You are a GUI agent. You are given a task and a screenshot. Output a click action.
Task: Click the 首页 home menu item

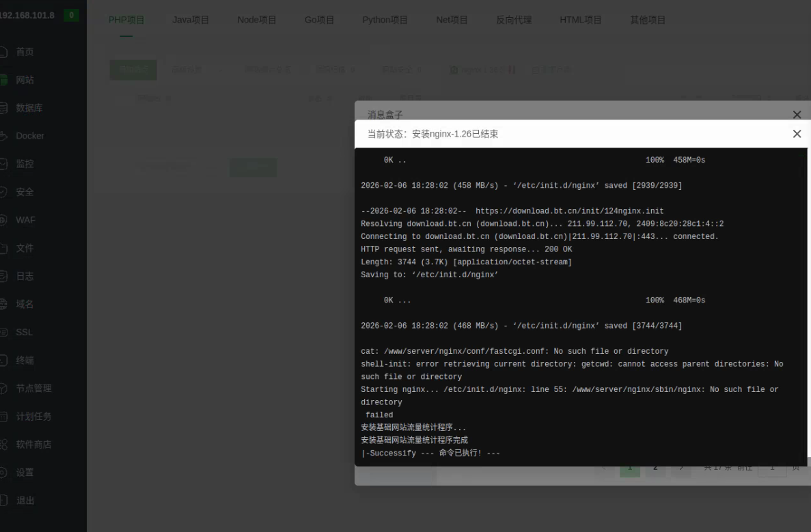click(25, 52)
